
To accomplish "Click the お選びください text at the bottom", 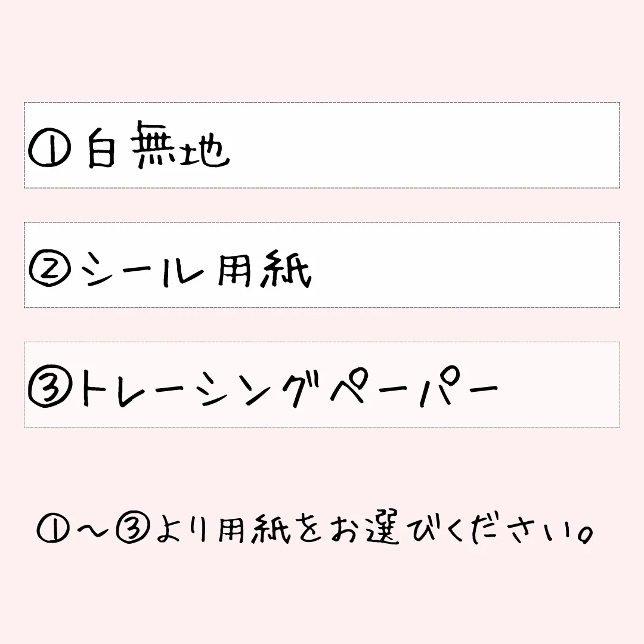I will click(453, 530).
